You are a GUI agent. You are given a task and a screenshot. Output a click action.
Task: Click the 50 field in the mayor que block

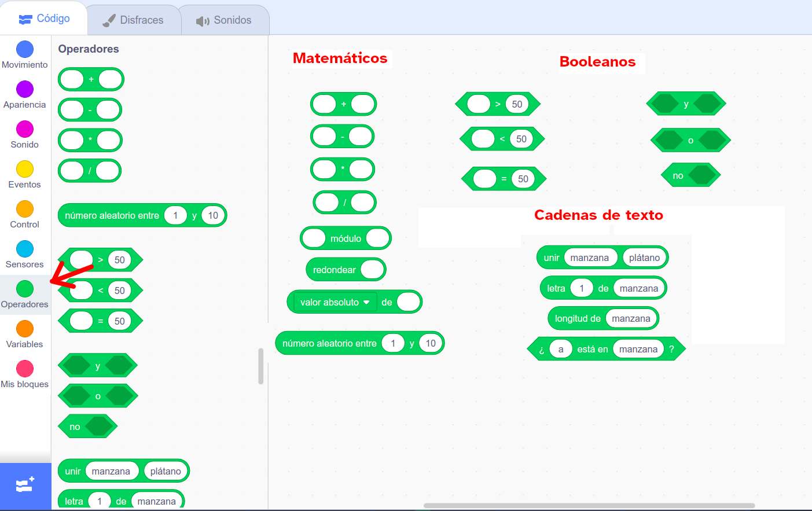[120, 260]
